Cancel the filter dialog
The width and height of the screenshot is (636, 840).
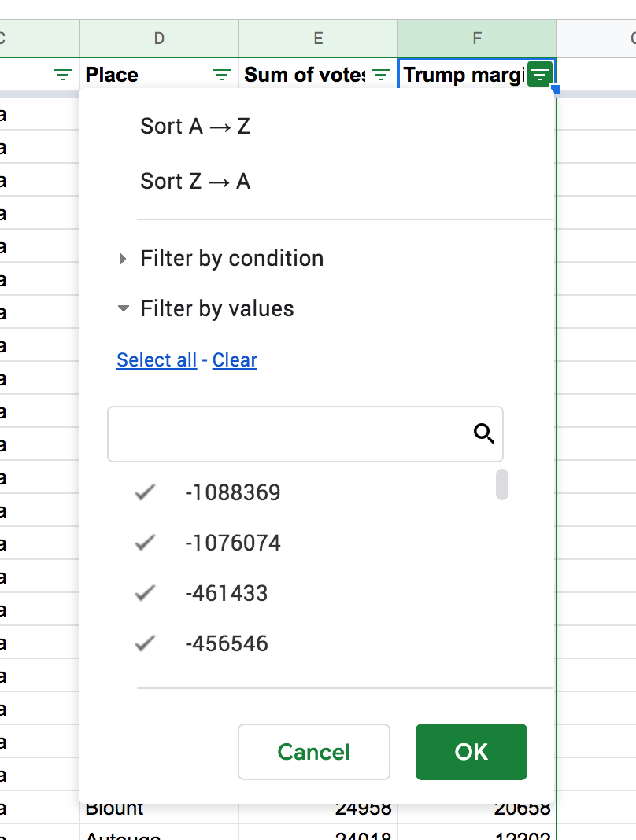[313, 752]
